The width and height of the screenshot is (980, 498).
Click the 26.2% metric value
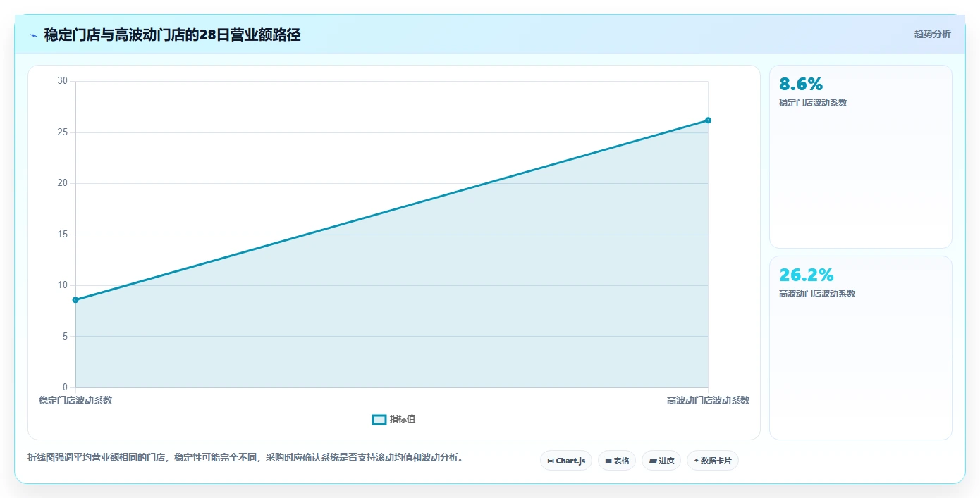pos(807,275)
